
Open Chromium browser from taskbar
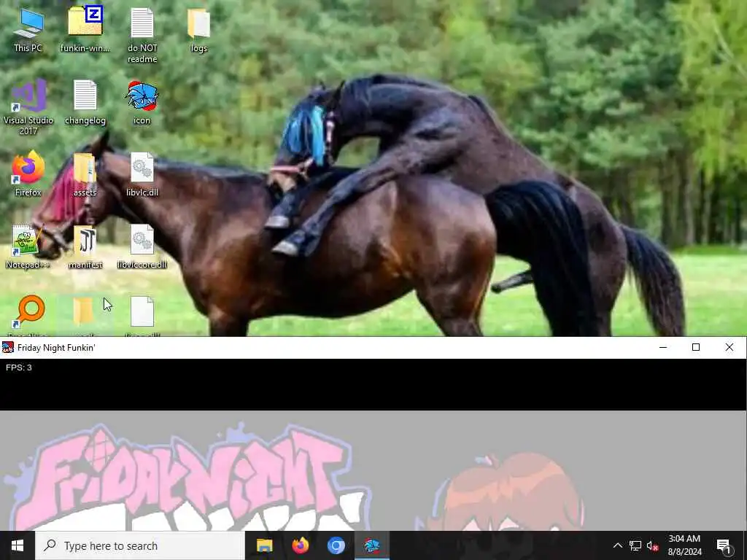click(x=336, y=545)
